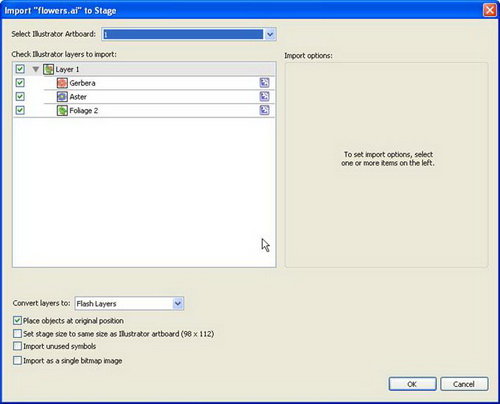This screenshot has height=404, width=500.
Task: Uncheck the Layer 1 import checkbox
Action: tap(20, 69)
